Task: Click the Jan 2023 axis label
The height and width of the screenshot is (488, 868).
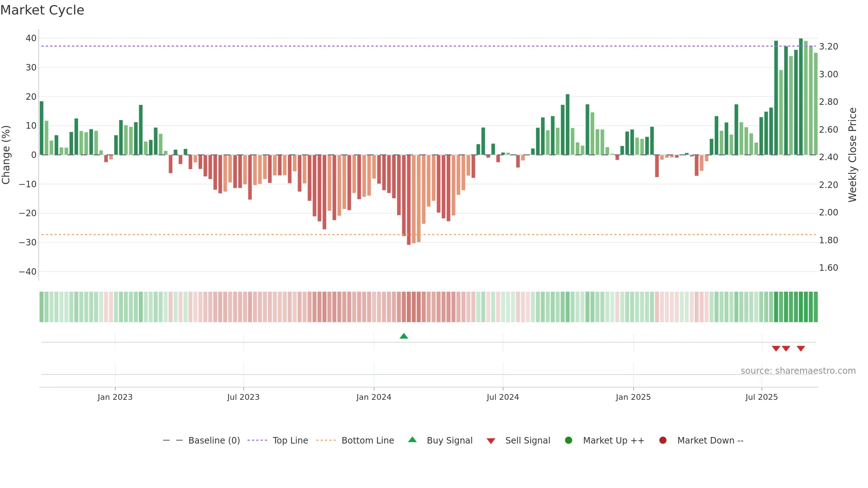Action: point(115,397)
